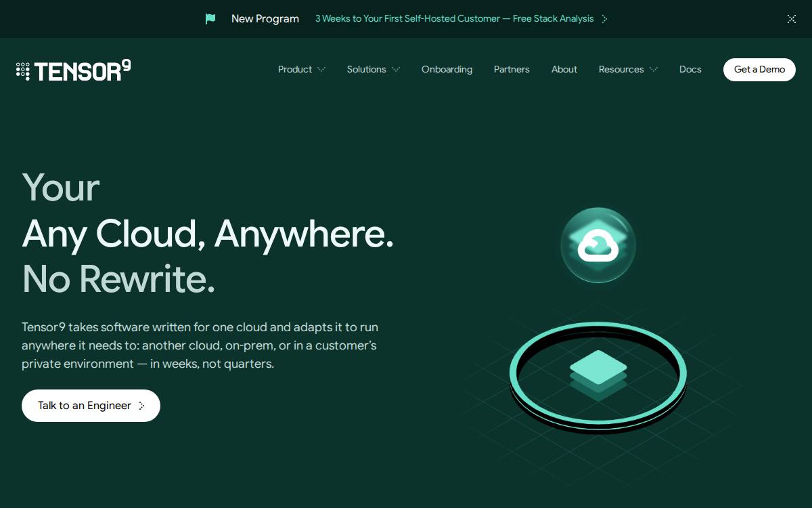Click the arrow after Free Stack Analysis
Image resolution: width=812 pixels, height=508 pixels.
click(604, 19)
